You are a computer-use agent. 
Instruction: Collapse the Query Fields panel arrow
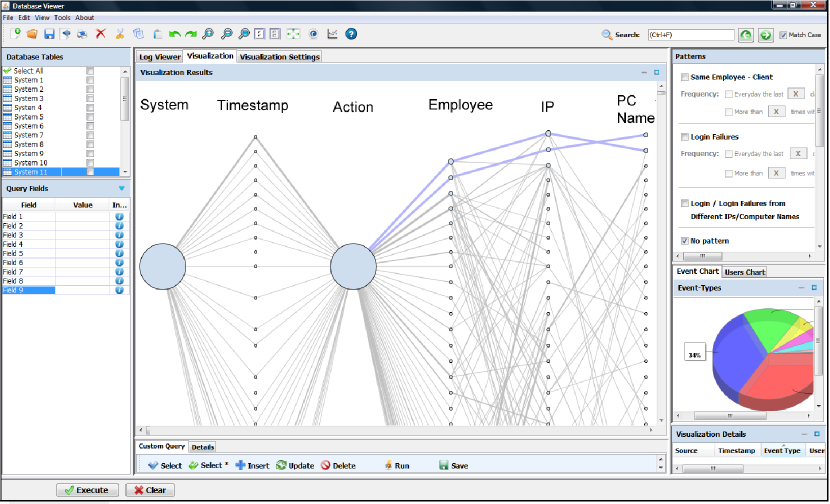122,188
